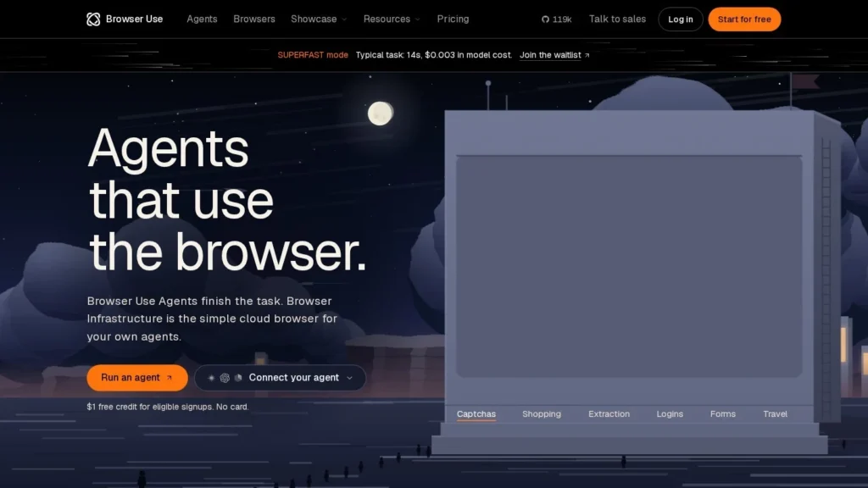Click the SUPERFAST mode label
The width and height of the screenshot is (868, 488).
coord(313,55)
